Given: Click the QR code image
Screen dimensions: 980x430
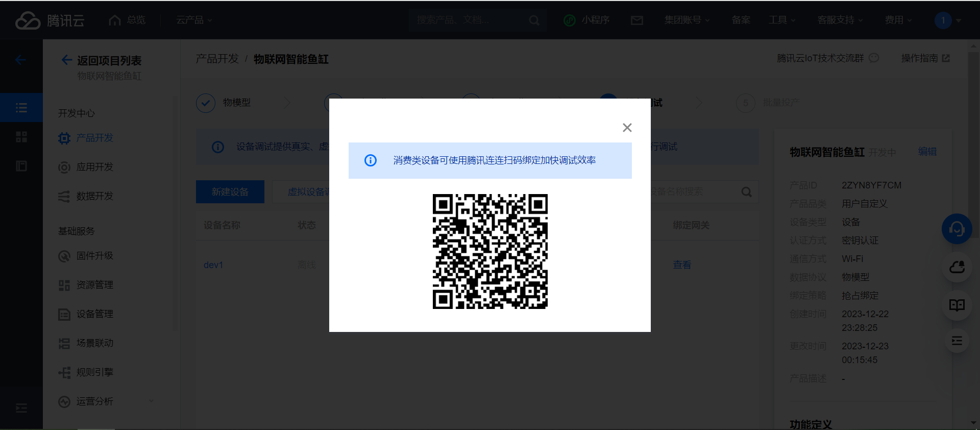Looking at the screenshot, I should coord(490,251).
